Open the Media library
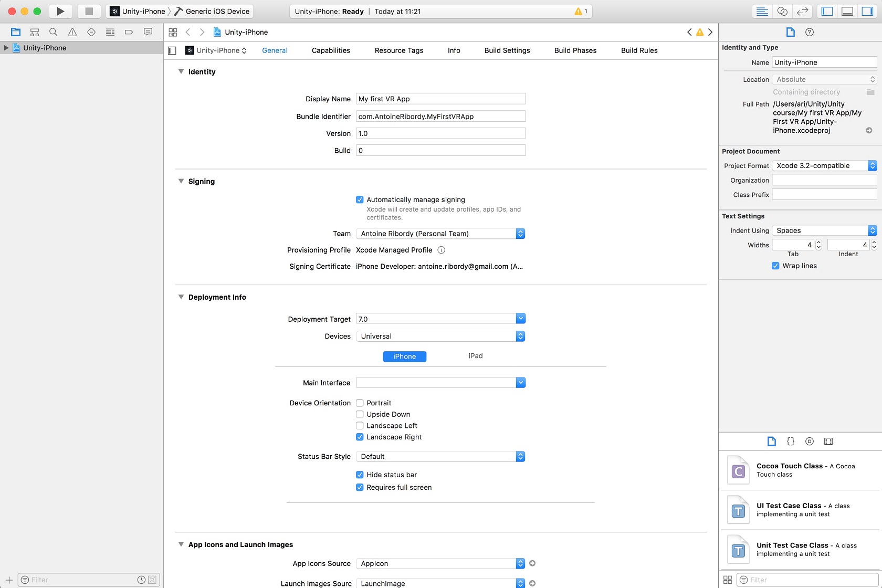882x588 pixels. [828, 442]
